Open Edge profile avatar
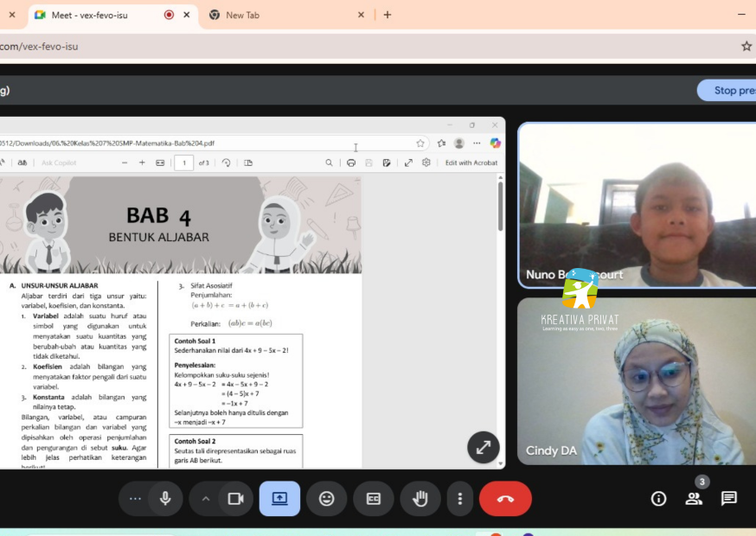756x536 pixels. (459, 144)
